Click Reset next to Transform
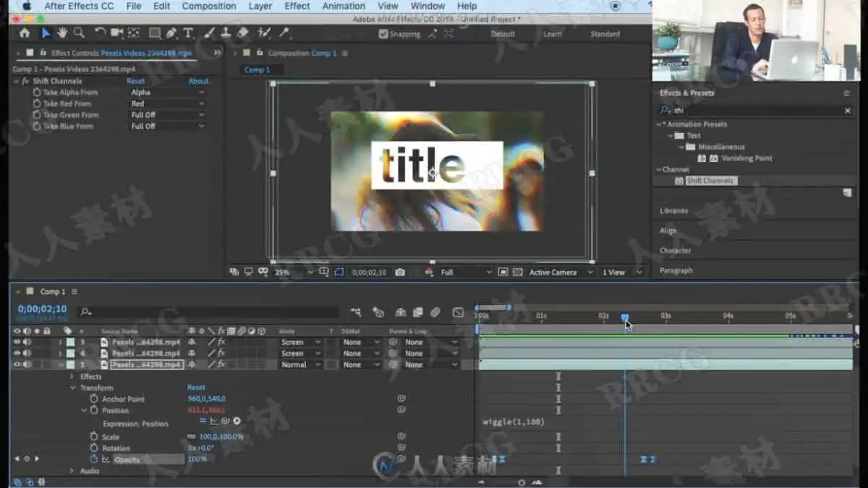868x488 pixels. point(196,388)
